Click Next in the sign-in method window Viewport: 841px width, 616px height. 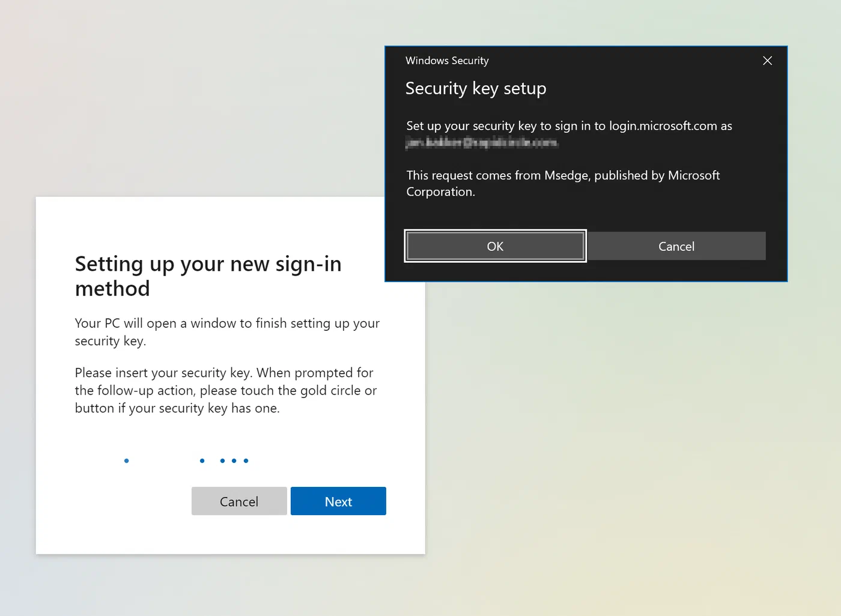point(338,501)
